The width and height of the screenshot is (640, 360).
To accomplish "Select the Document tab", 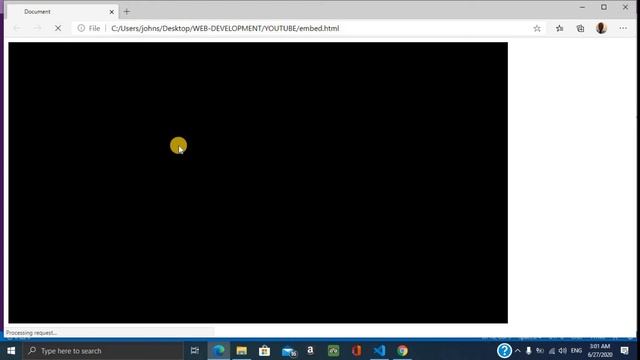I will [x=63, y=12].
